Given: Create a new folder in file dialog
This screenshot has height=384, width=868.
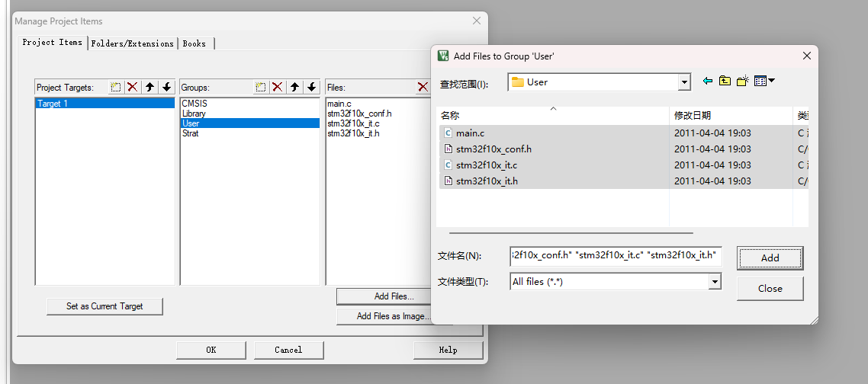Looking at the screenshot, I should [x=742, y=82].
